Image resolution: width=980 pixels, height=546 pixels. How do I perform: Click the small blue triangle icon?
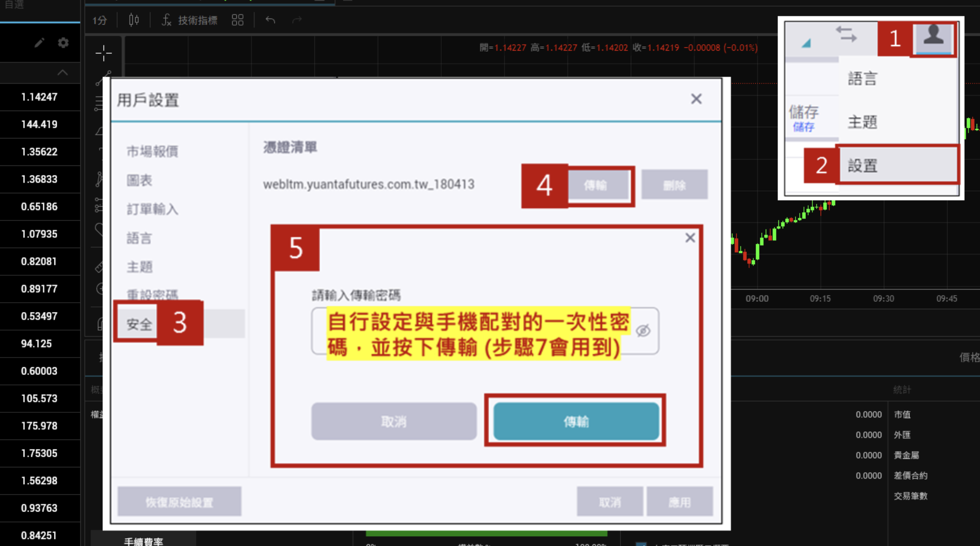(806, 43)
